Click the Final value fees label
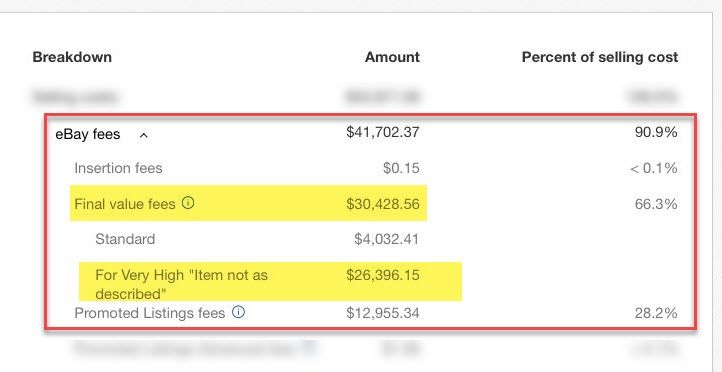 (125, 203)
